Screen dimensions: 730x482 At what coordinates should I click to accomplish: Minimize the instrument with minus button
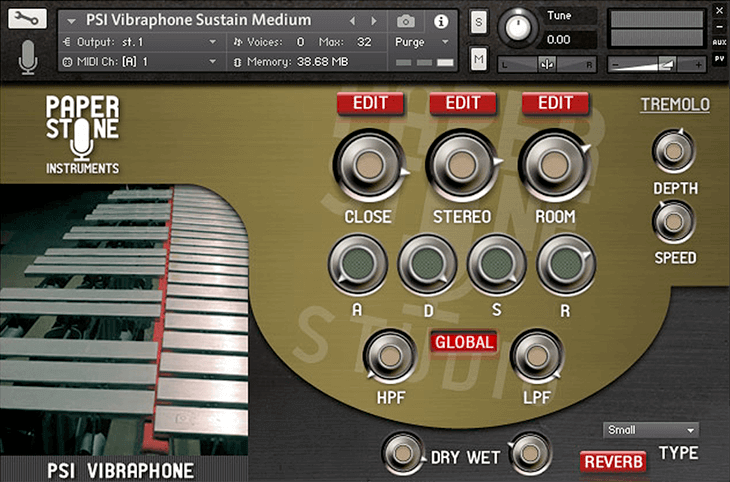point(719,27)
